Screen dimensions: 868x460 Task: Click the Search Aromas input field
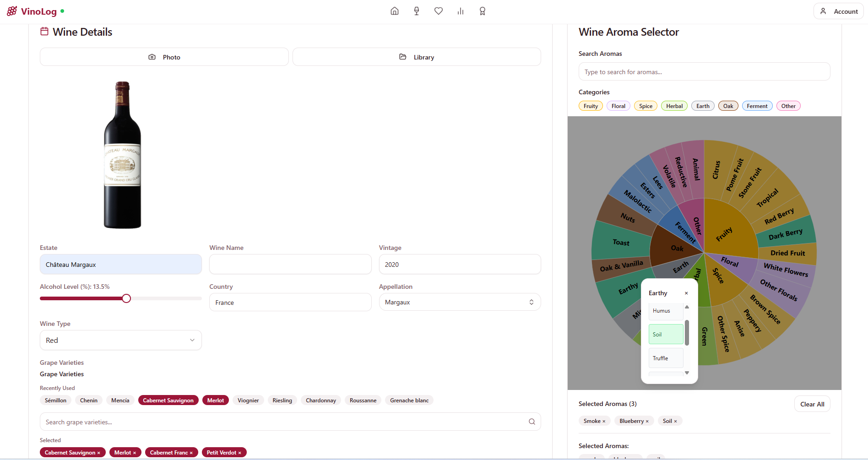(x=704, y=72)
